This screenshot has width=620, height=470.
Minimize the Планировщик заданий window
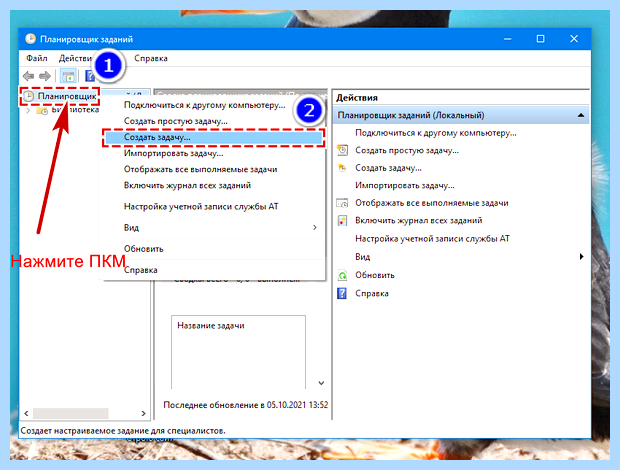coord(508,39)
